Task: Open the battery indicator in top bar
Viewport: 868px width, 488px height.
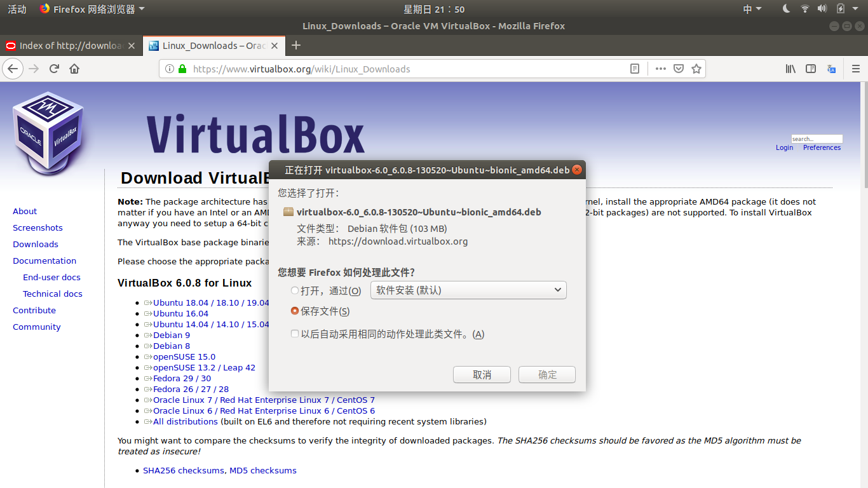Action: (840, 9)
